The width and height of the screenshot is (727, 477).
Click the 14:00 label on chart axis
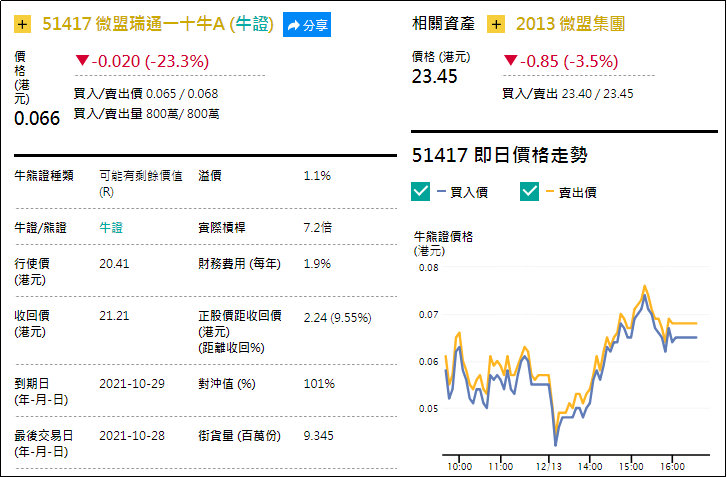(x=590, y=466)
